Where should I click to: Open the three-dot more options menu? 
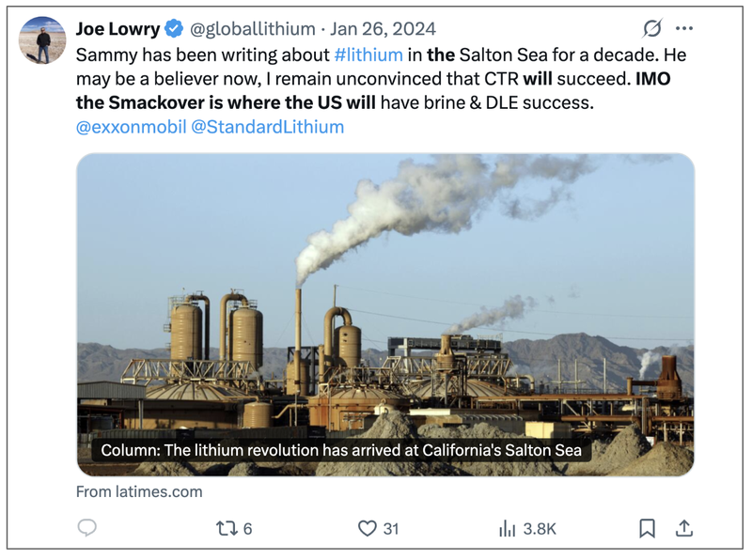[684, 28]
